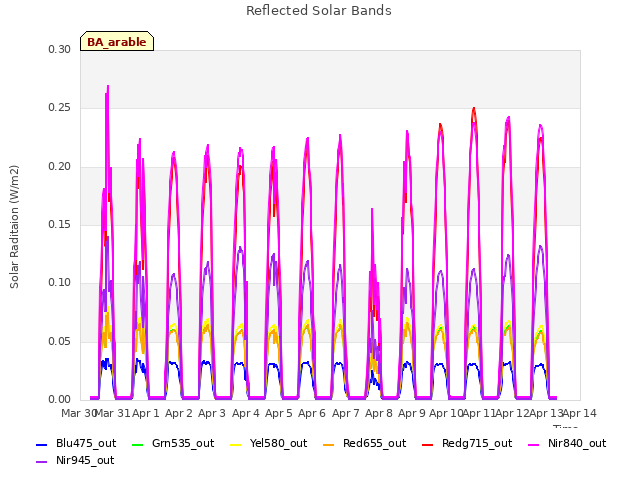Click the Nir945_out legend label
The width and height of the screenshot is (640, 480).
85,460
